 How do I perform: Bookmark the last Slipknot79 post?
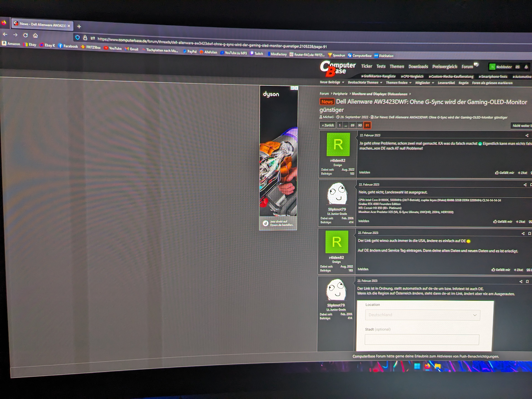coord(527,281)
